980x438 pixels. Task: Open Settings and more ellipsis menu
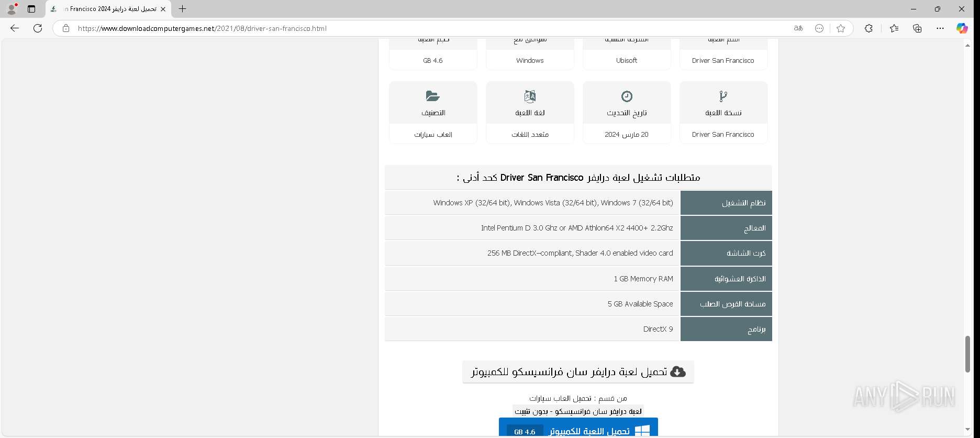(940, 28)
